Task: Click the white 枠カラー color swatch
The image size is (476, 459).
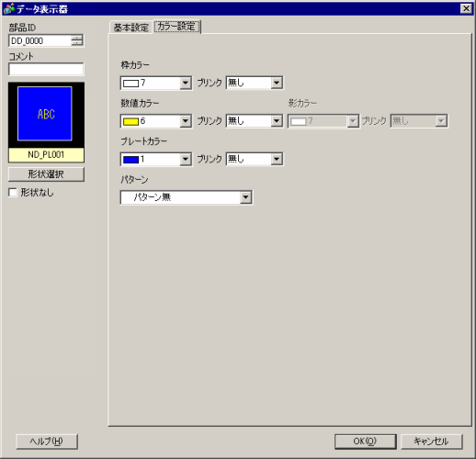Action: pos(130,84)
